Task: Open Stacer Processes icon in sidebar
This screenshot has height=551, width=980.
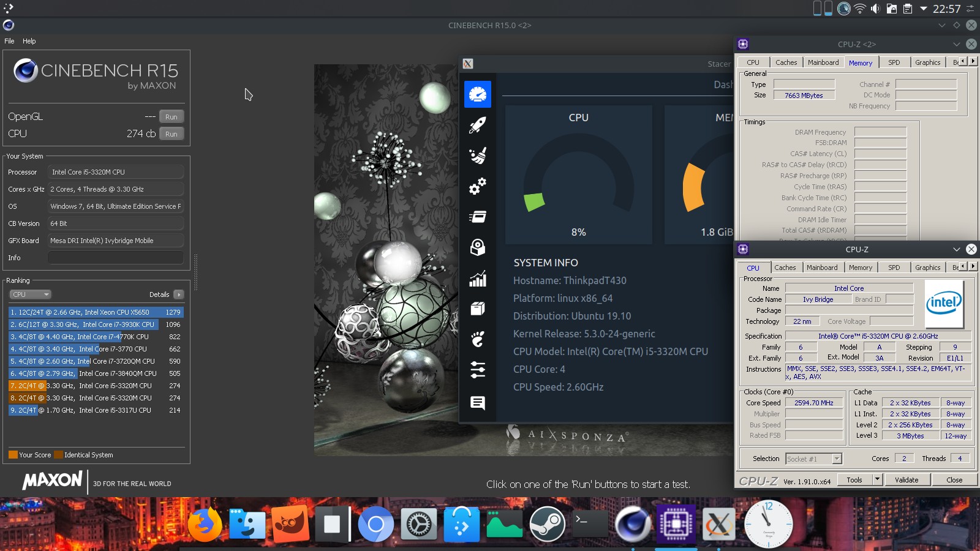Action: [x=478, y=217]
